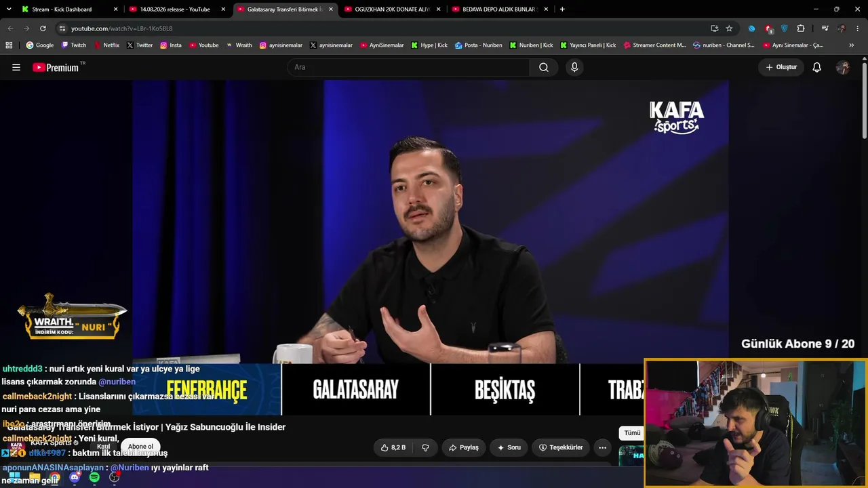The image size is (868, 488).
Task: Open more actions menu next to Teşekkürler
Action: click(602, 447)
